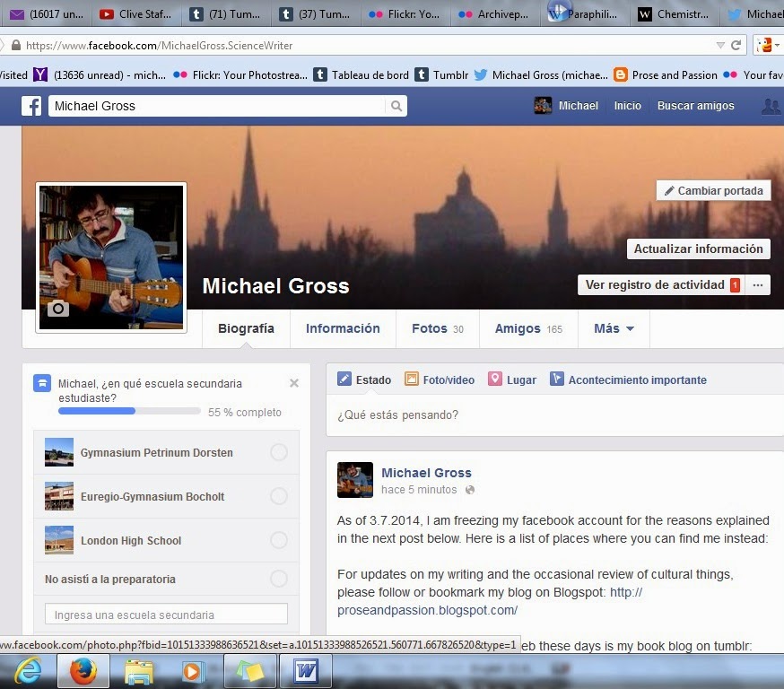Click the globe privacy icon on the post
The image size is (784, 689).
tap(469, 490)
